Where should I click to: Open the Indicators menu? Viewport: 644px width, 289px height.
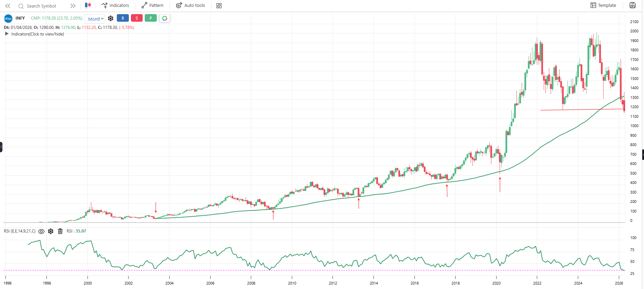[x=115, y=6]
